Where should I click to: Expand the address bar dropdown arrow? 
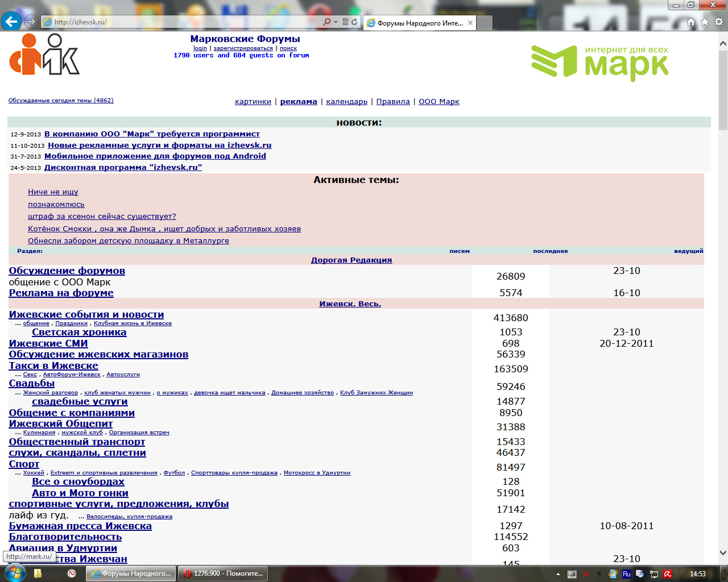pos(336,22)
